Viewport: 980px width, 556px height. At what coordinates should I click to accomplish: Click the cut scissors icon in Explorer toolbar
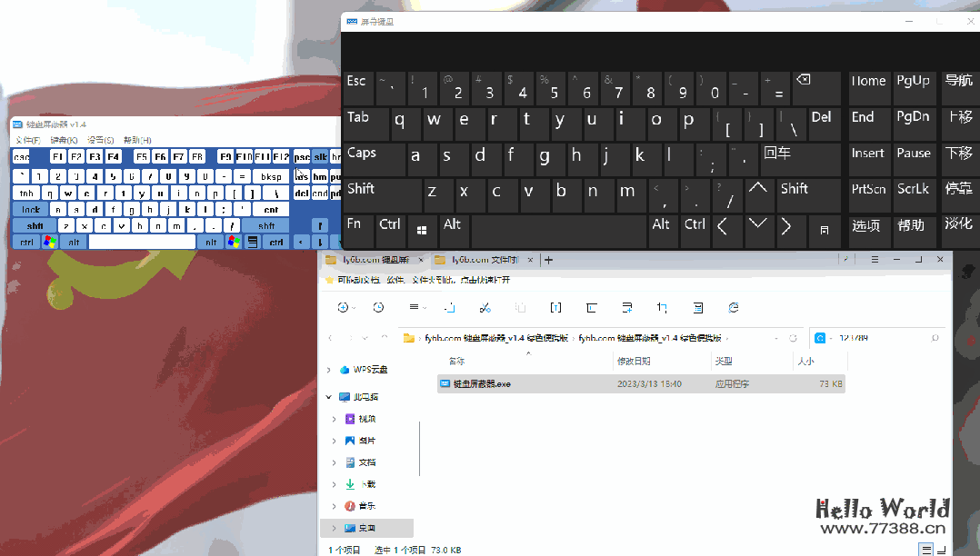click(485, 308)
